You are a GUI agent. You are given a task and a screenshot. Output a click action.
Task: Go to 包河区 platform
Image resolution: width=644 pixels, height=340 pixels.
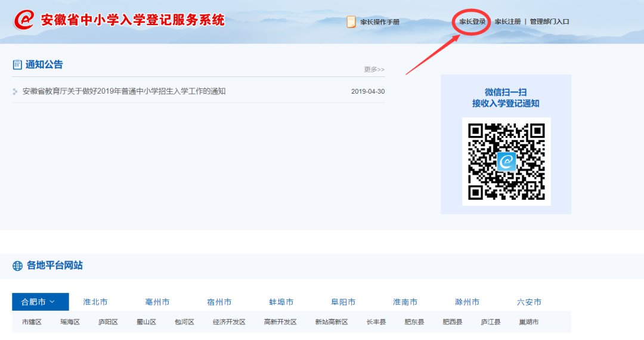pyautogui.click(x=184, y=322)
